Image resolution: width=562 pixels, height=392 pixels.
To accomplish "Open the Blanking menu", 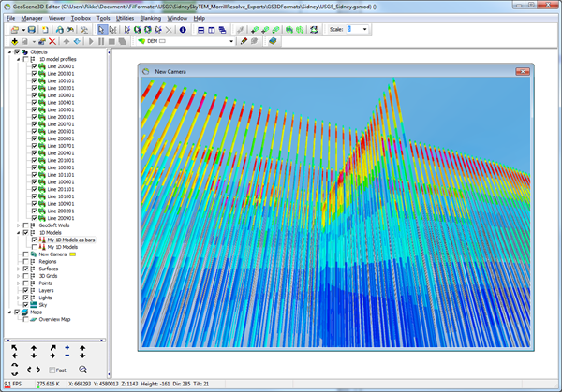I will [151, 18].
